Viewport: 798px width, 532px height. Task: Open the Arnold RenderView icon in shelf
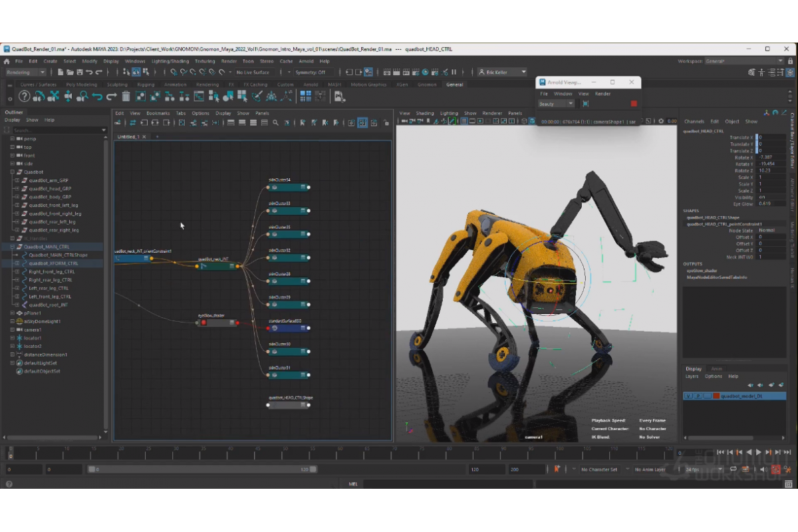click(x=339, y=96)
